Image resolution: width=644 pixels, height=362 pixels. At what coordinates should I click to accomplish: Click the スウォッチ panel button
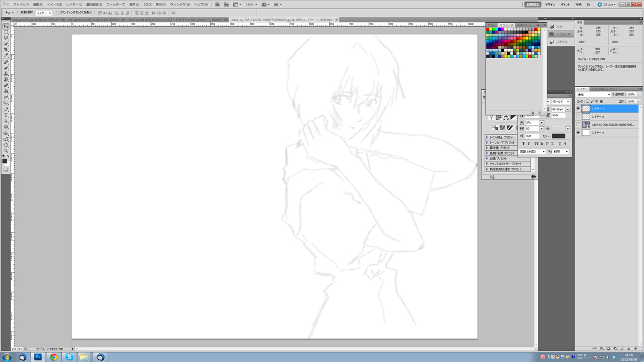[x=560, y=34]
